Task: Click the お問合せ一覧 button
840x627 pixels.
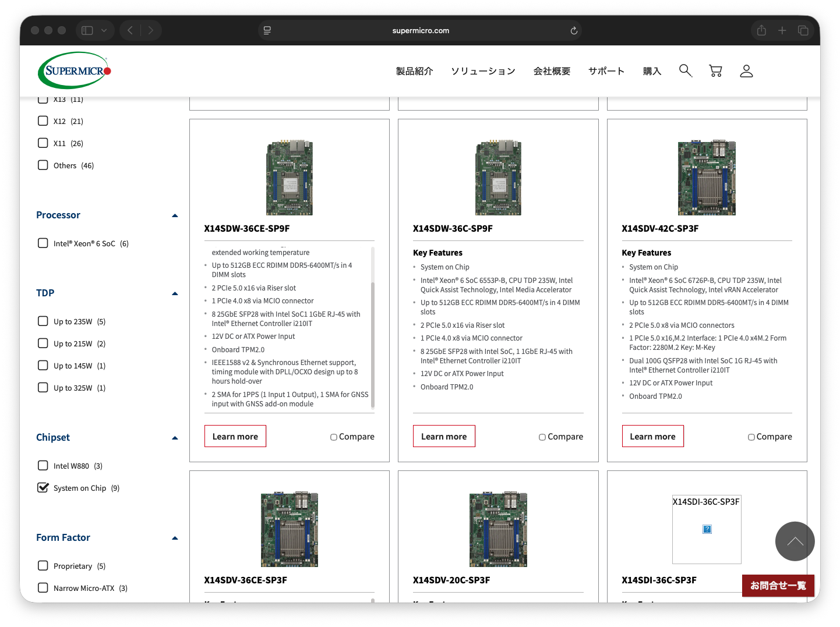Action: pos(778,586)
